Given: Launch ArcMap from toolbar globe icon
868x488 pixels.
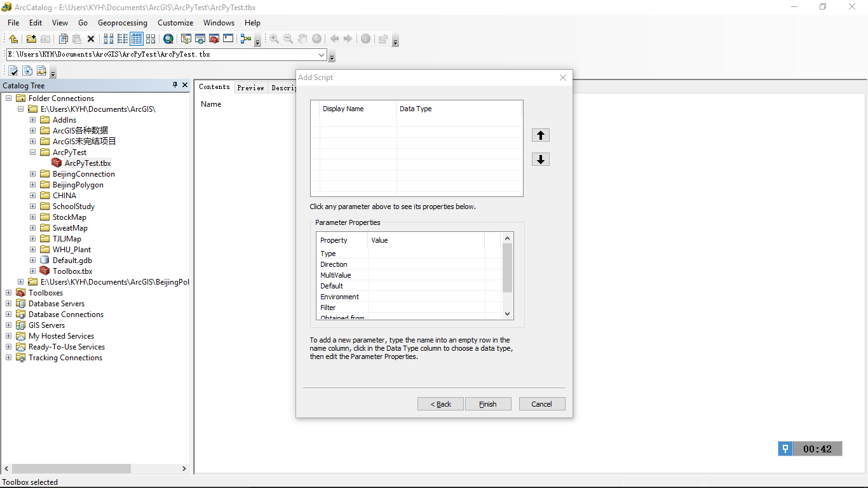Looking at the screenshot, I should pos(168,39).
